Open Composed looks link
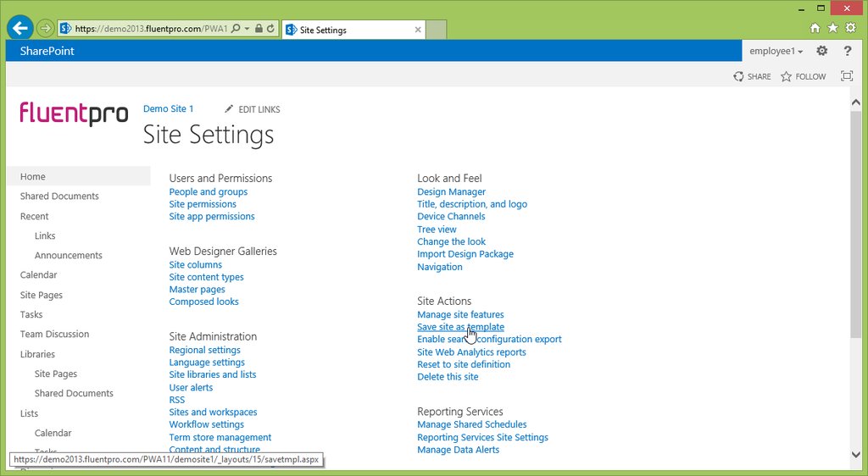The width and height of the screenshot is (868, 476). pyautogui.click(x=203, y=302)
